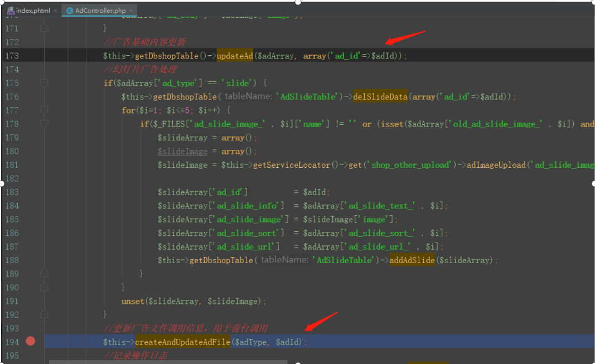Close the index.phtml tab
The width and height of the screenshot is (595, 364).
tap(55, 11)
